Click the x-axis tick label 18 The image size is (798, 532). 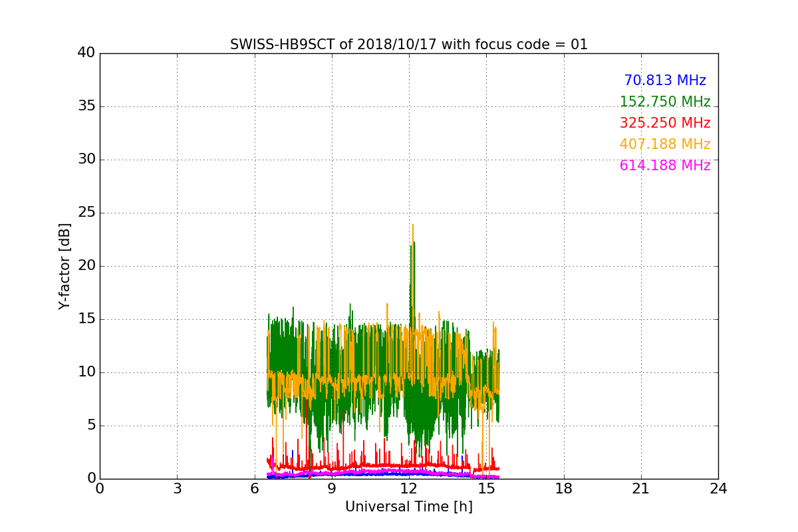(x=564, y=489)
